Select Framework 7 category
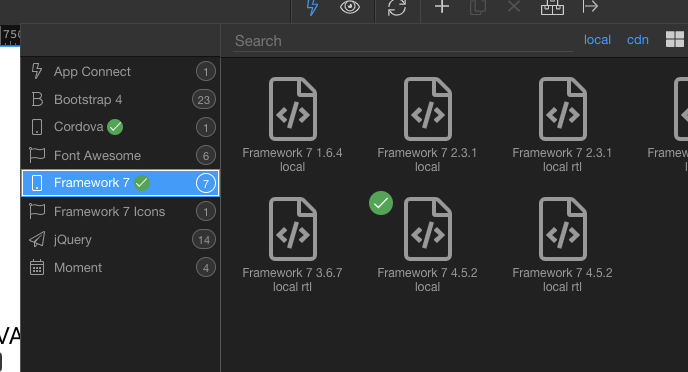 [x=120, y=183]
